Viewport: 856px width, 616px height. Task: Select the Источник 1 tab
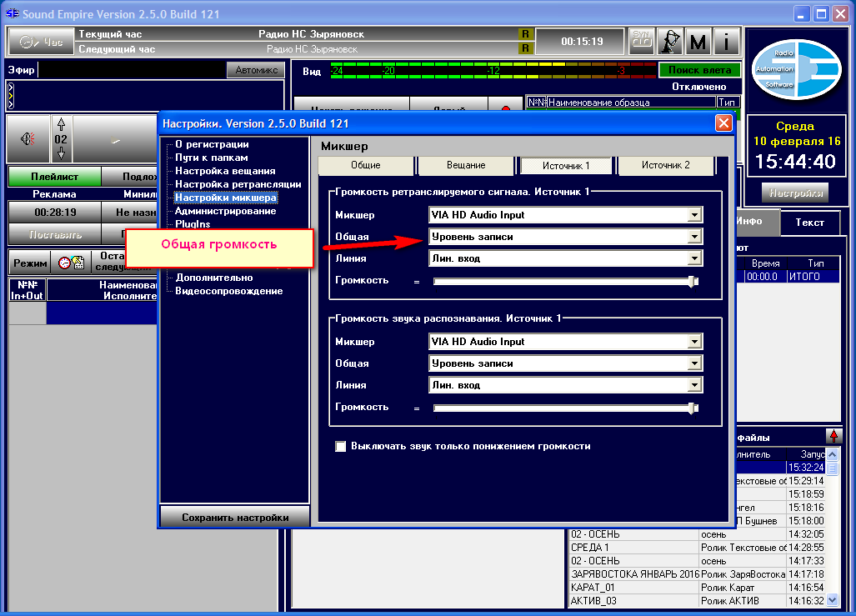(x=566, y=166)
